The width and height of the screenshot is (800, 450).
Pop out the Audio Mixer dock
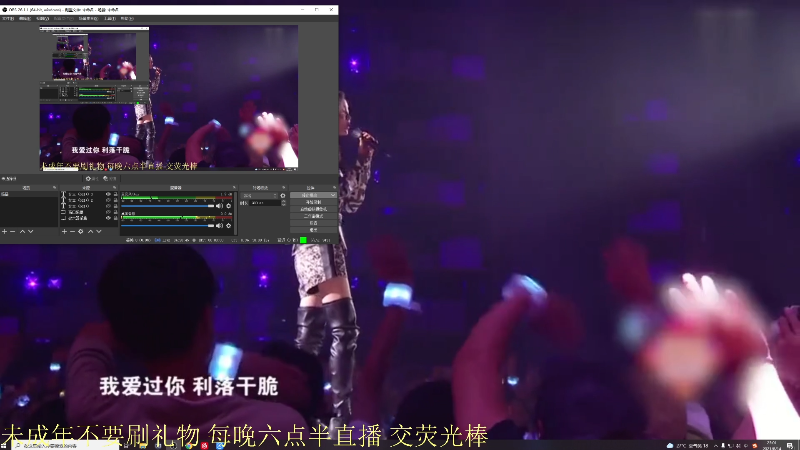pos(234,188)
